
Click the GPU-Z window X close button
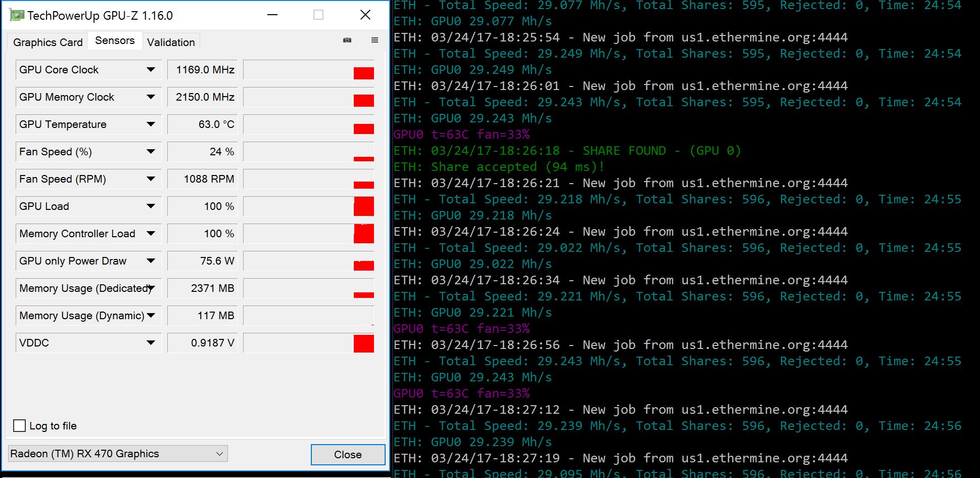pyautogui.click(x=365, y=15)
